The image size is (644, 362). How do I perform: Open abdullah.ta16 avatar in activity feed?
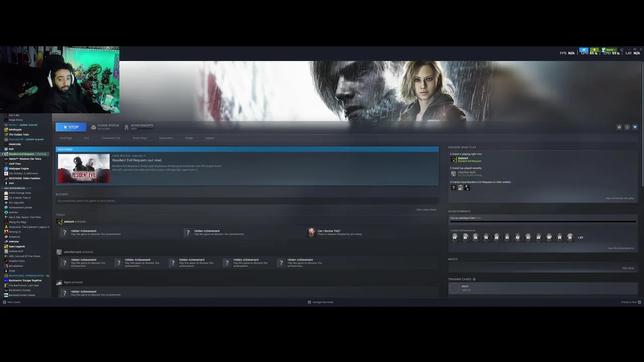click(59, 252)
